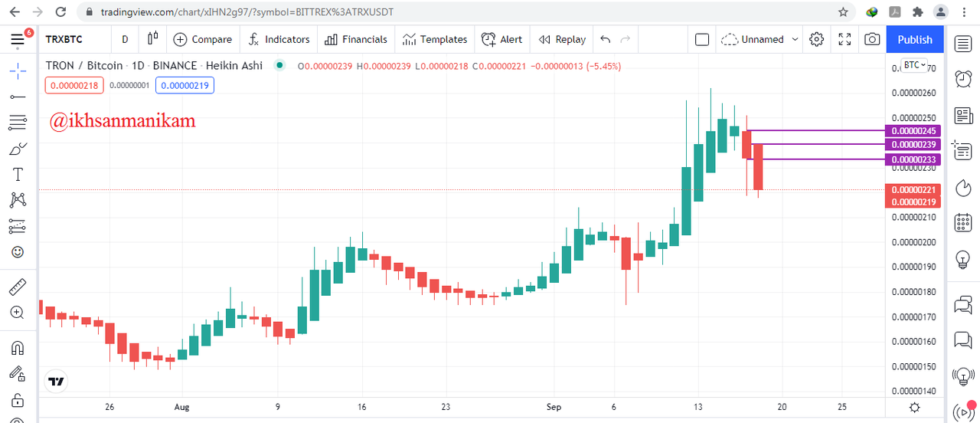Viewport: 980px width, 423px height.
Task: Open indicator Templates menu
Action: coord(435,39)
